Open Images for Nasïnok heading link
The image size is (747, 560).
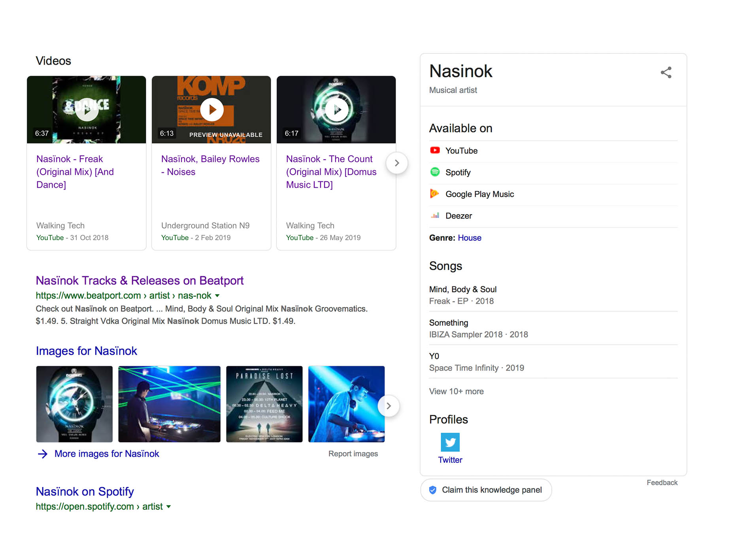pos(86,351)
